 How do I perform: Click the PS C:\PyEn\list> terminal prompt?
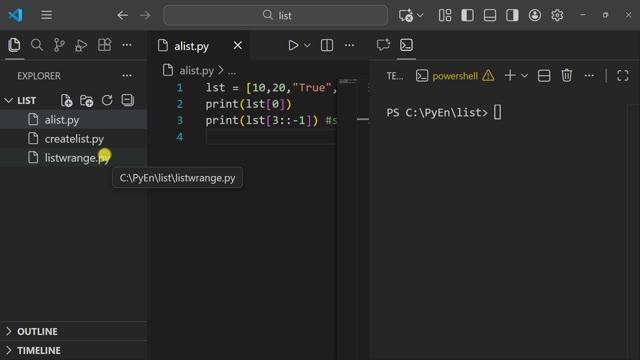[x=437, y=113]
